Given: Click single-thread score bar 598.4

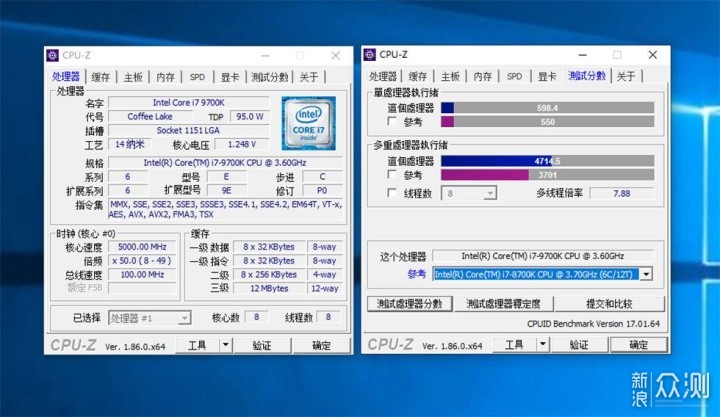Looking at the screenshot, I should point(547,108).
